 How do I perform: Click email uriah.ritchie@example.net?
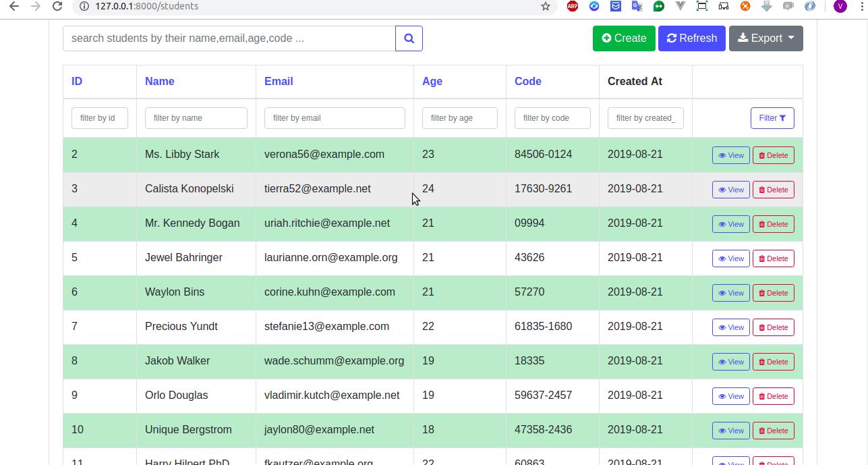327,223
